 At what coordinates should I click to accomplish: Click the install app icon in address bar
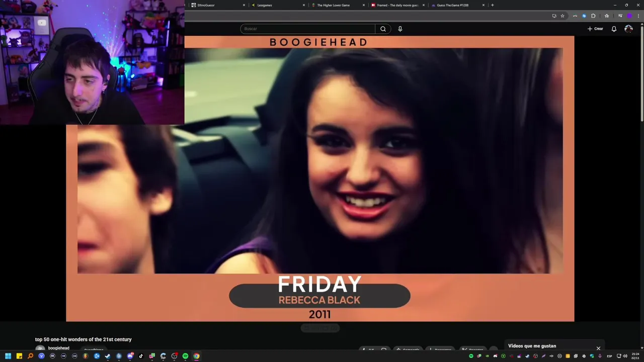tap(554, 16)
